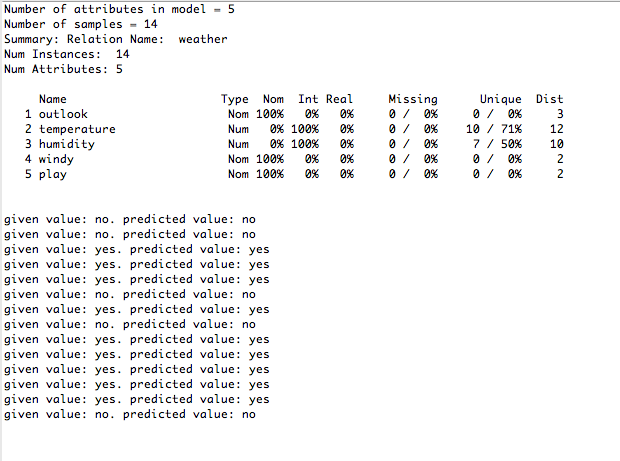Image resolution: width=620 pixels, height=461 pixels.
Task: Click the "Dist" column header
Action: click(x=550, y=99)
